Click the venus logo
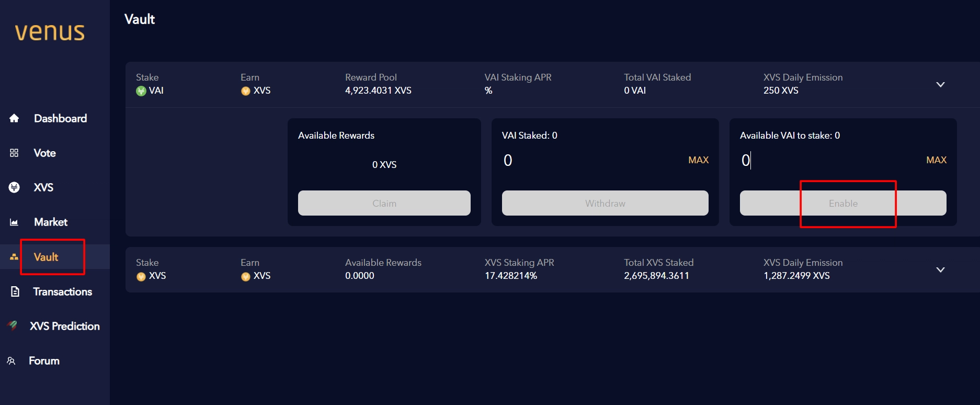The width and height of the screenshot is (980, 405). click(x=50, y=32)
